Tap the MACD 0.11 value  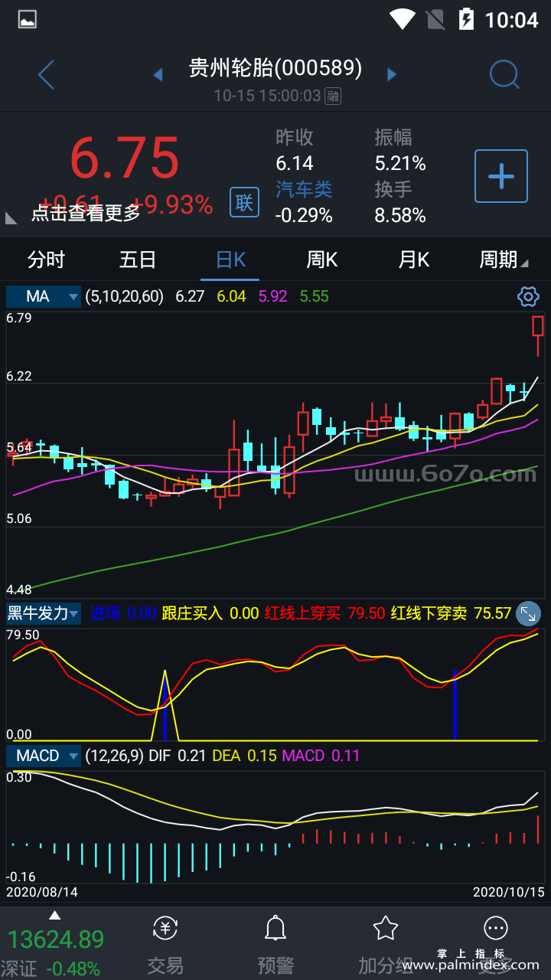pos(321,756)
